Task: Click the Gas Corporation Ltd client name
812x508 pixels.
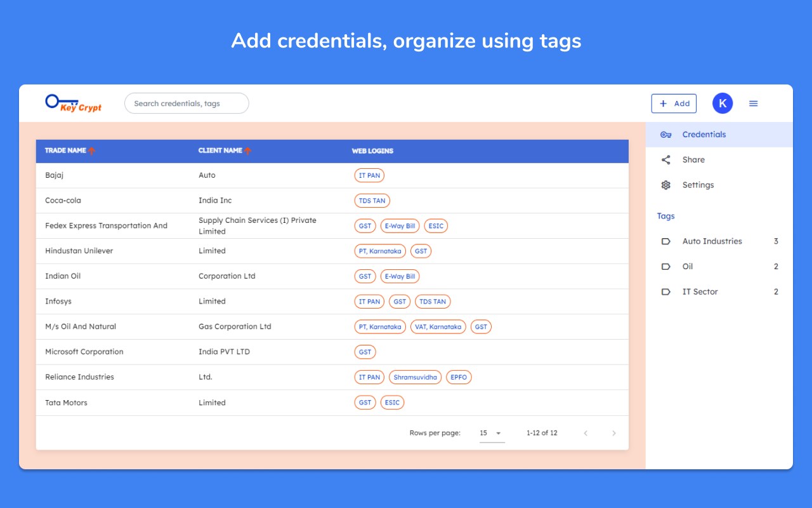Action: pos(235,327)
